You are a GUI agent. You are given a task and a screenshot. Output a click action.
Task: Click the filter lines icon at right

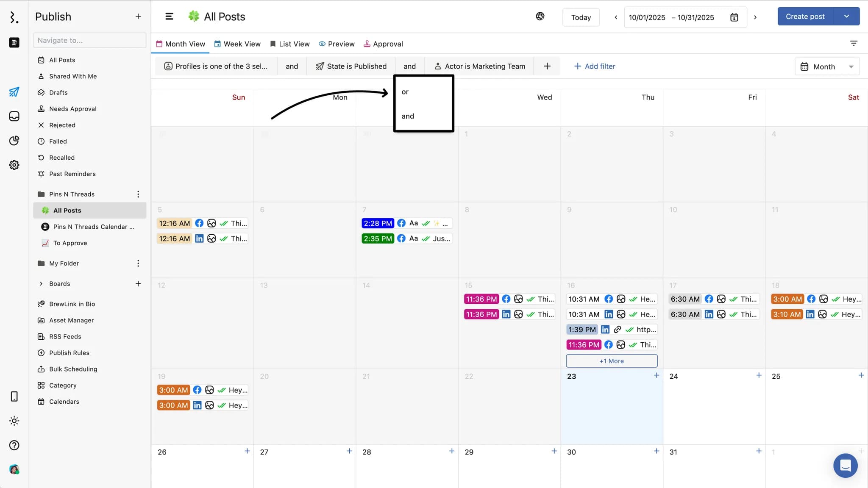coord(854,43)
